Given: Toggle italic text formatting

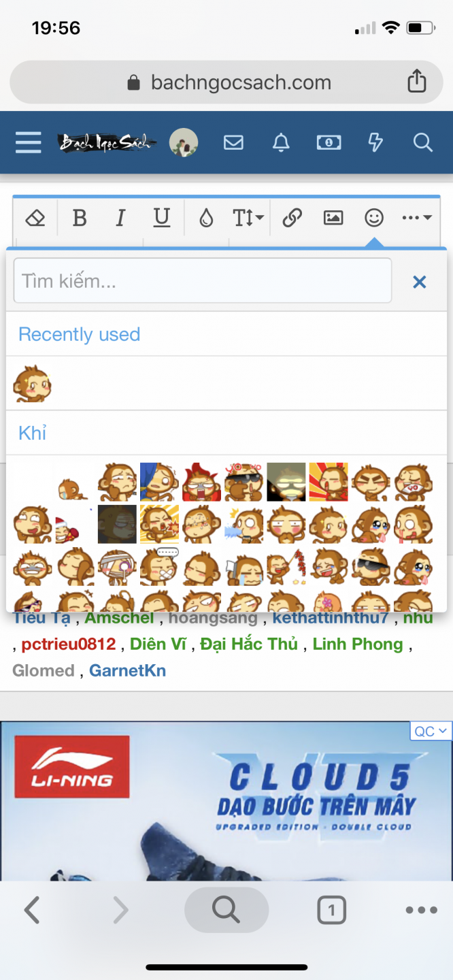Looking at the screenshot, I should 120,218.
